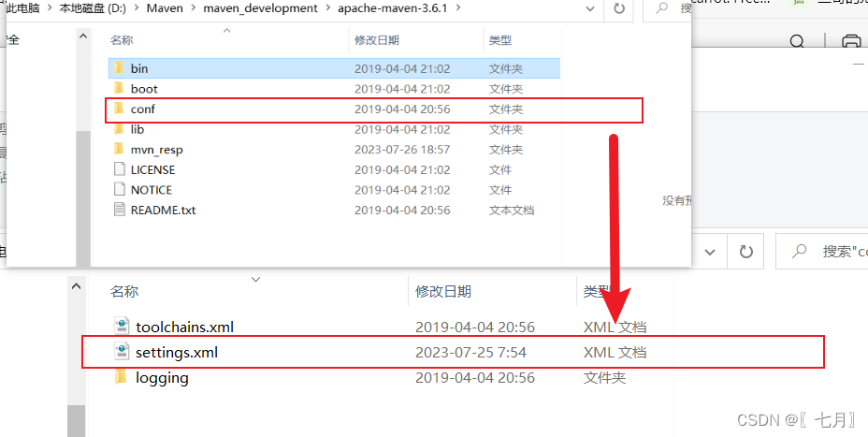Image resolution: width=868 pixels, height=437 pixels.
Task: Select the NOTICE file name
Action: coord(152,190)
